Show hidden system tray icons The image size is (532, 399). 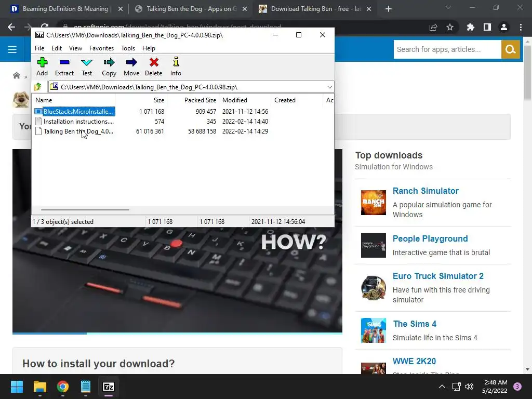click(442, 387)
